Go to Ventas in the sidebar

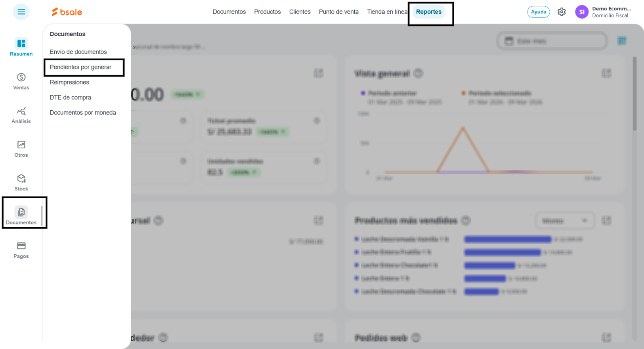21,81
